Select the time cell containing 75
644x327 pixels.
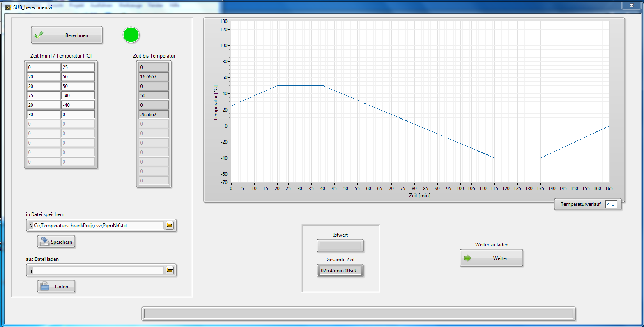tap(44, 95)
